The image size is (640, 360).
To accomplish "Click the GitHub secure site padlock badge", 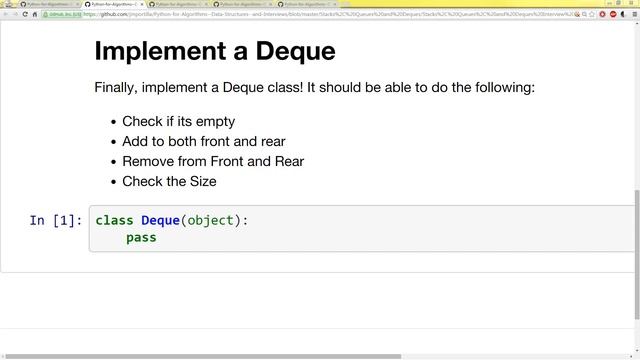I will coord(62,14).
